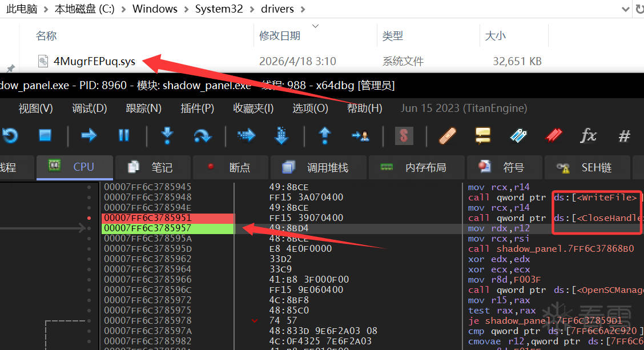Image resolution: width=644 pixels, height=350 pixels.
Task: Toggle breakpoint dot at address 00007FF6C3785966
Action: point(89,279)
